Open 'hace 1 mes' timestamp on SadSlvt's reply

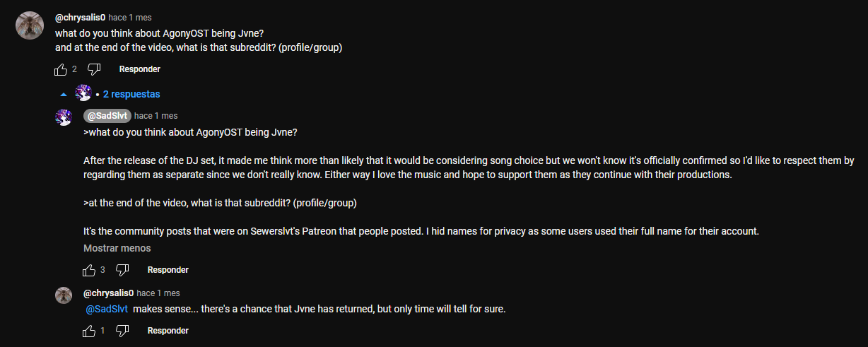(156, 116)
